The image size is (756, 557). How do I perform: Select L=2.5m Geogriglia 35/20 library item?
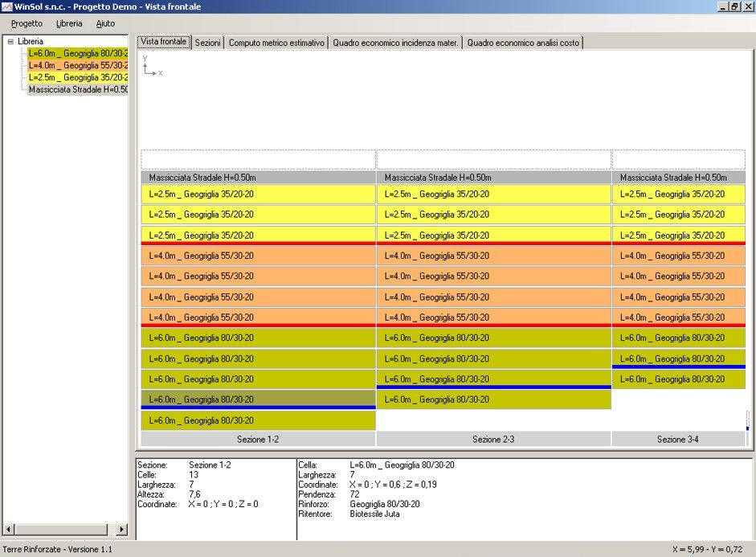(x=78, y=77)
